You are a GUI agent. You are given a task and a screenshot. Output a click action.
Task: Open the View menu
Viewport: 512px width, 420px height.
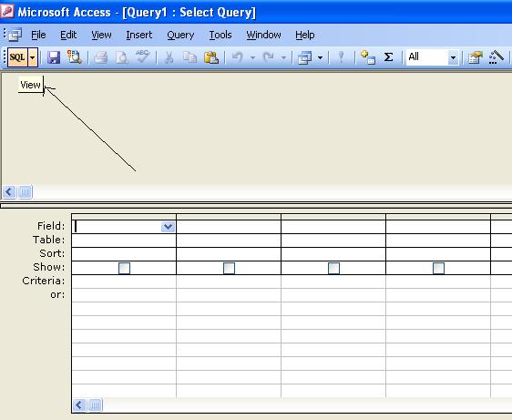(101, 35)
